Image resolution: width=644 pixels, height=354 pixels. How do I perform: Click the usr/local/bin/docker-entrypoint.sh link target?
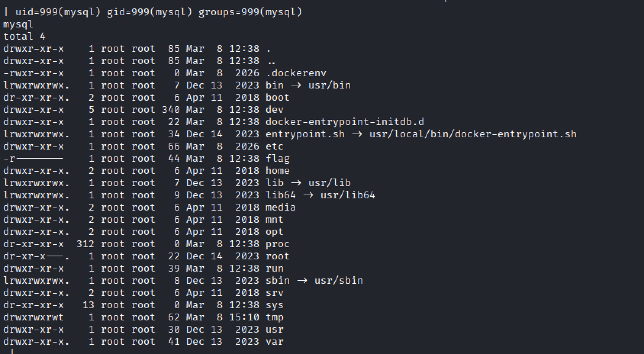coord(473,134)
